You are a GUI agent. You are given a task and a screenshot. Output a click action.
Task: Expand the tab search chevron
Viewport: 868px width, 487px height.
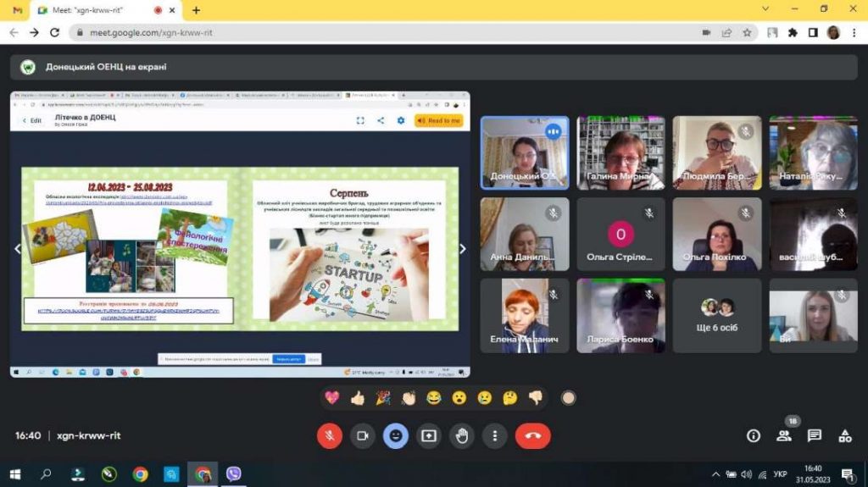765,8
